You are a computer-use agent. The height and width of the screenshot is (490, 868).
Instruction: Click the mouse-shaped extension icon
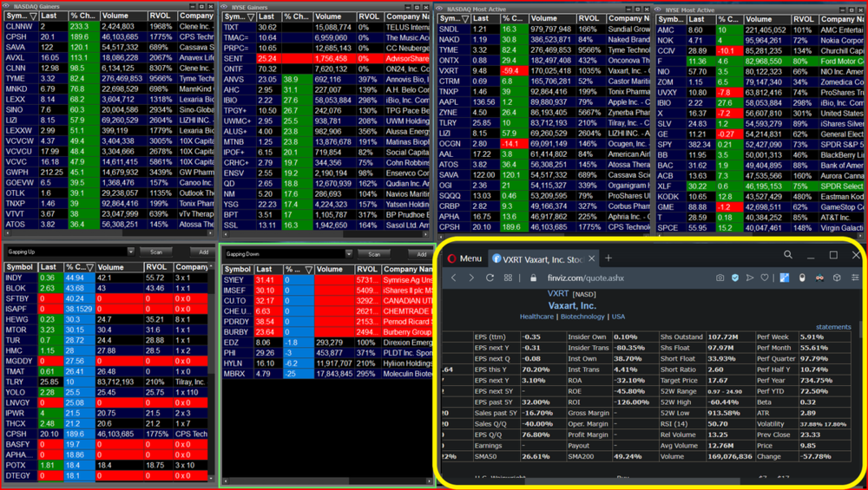point(801,278)
